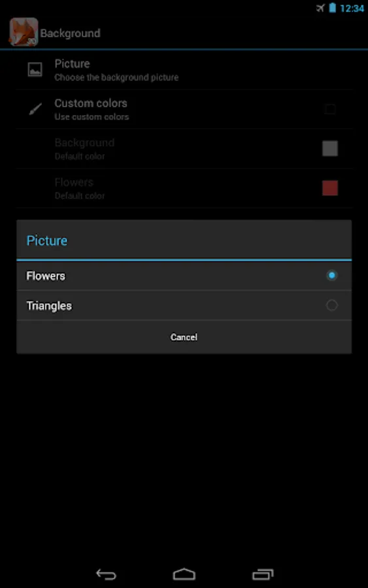Tap the picture image icon
This screenshot has width=368, height=588.
click(35, 70)
